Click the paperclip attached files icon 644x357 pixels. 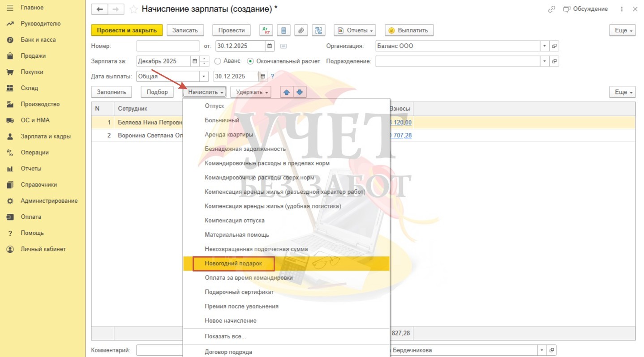point(301,30)
